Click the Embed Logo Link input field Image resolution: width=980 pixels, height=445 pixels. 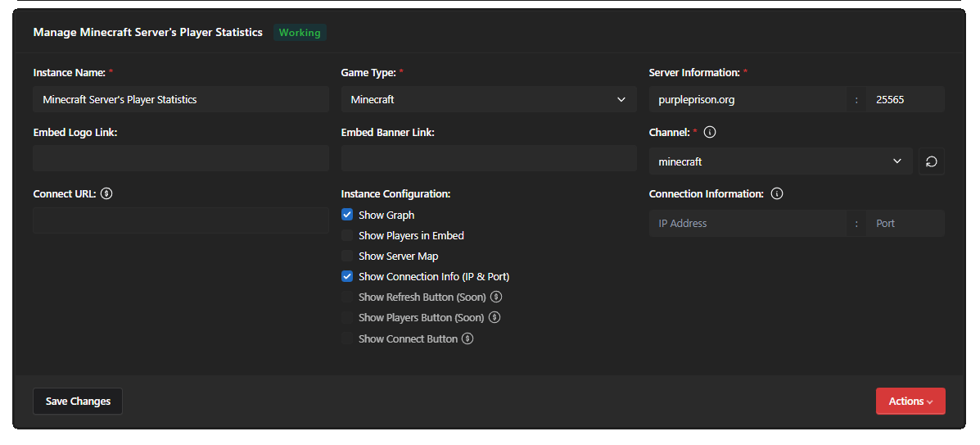(181, 158)
